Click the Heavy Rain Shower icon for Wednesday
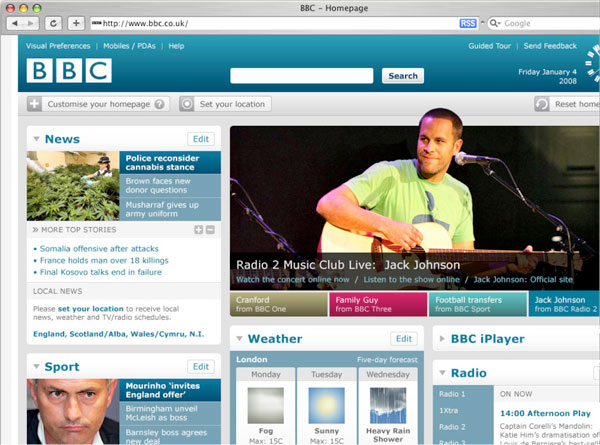 (x=388, y=406)
